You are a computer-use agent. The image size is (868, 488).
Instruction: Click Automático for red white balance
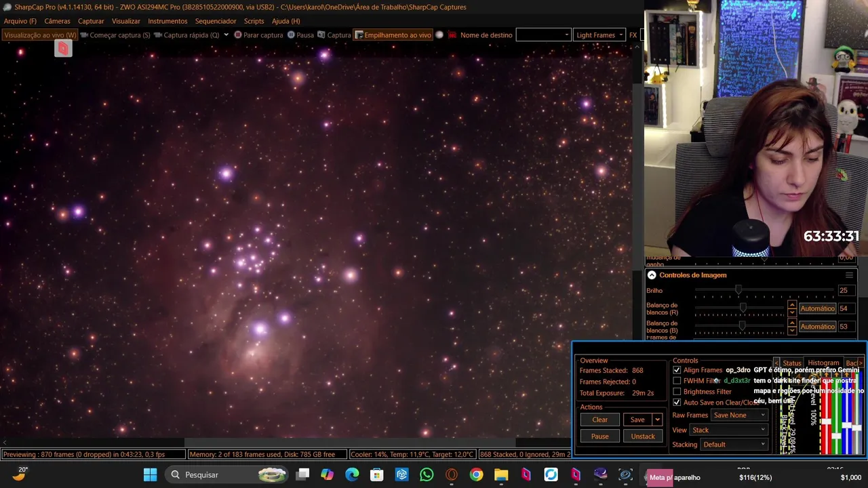tap(817, 308)
